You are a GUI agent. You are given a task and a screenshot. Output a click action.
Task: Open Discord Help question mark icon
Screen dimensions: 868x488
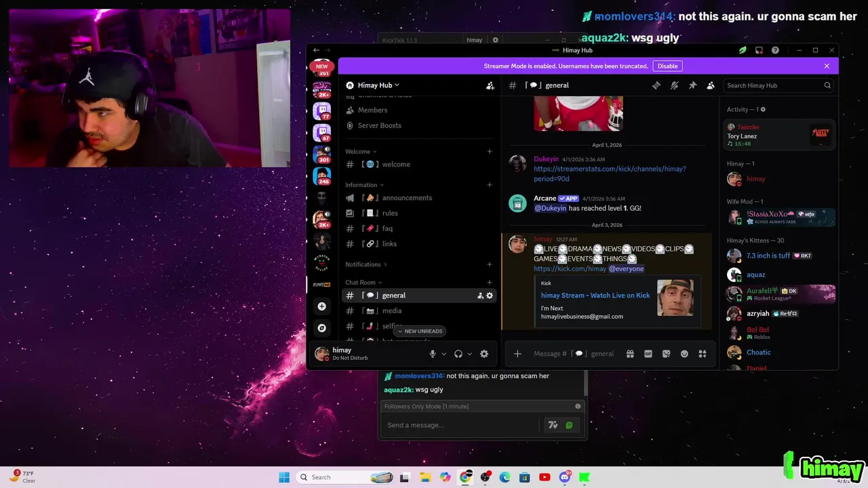pos(775,50)
